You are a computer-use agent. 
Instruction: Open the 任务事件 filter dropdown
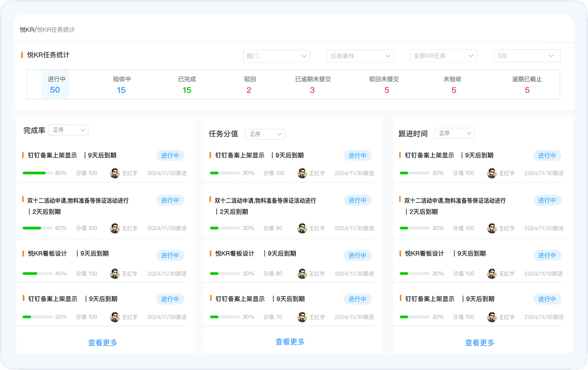point(360,56)
